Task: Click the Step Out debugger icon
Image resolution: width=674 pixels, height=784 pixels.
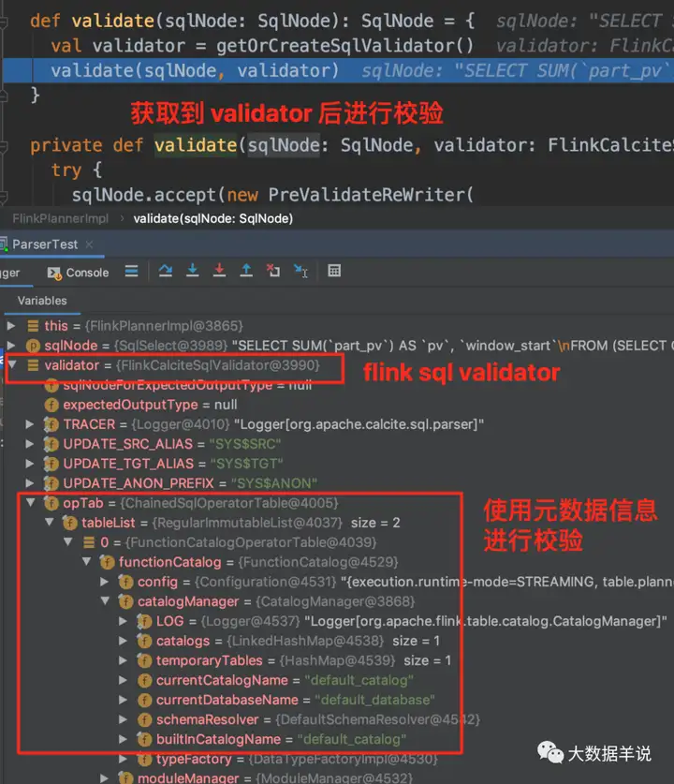Action: pyautogui.click(x=246, y=271)
